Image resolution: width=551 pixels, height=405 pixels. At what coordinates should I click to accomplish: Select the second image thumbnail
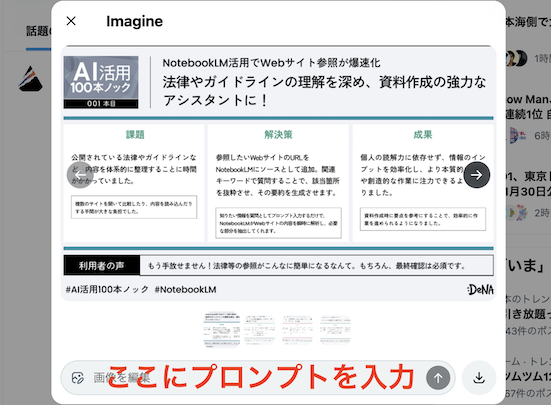(259, 330)
